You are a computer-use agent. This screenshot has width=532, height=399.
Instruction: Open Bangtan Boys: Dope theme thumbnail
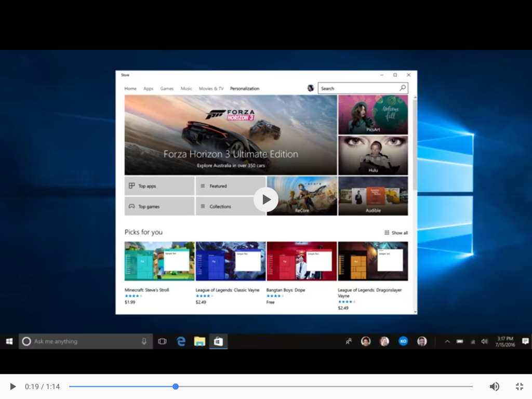coord(302,261)
